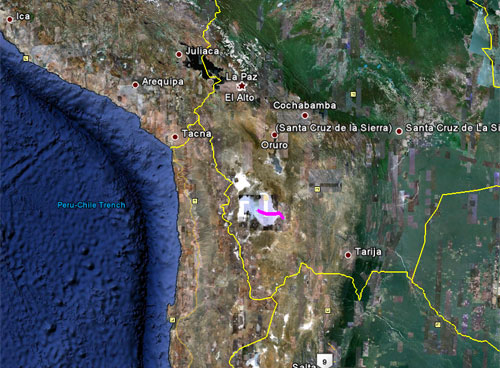Viewport: 500px width, 368px height.
Task: Click the yellow square placemark on the Chilean road west of the salt flat
Action: click(195, 201)
